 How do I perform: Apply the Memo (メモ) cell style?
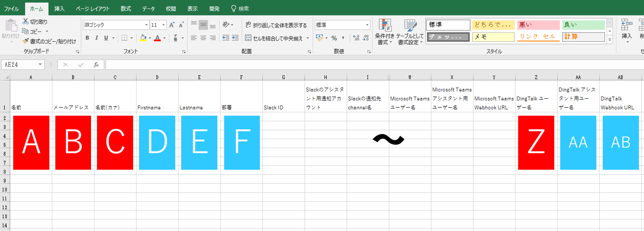tap(493, 37)
